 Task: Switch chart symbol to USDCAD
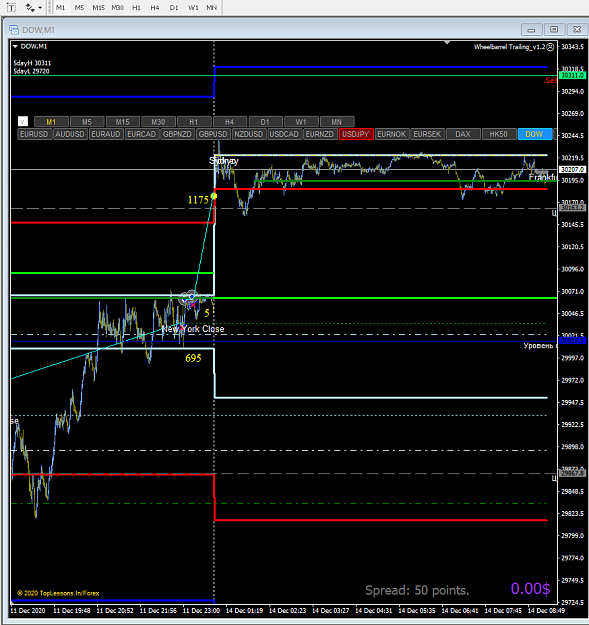[x=284, y=134]
